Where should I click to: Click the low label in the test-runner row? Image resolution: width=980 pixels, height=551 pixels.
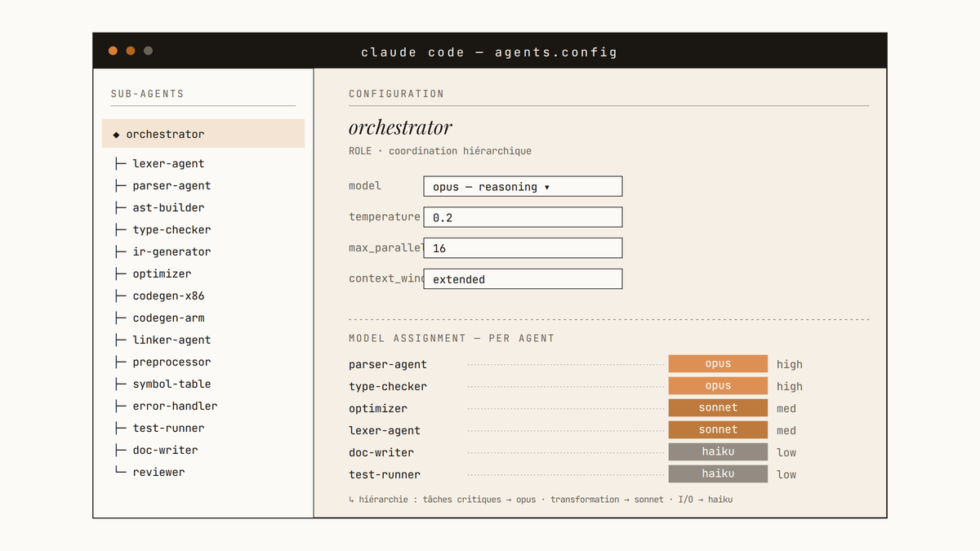point(786,474)
